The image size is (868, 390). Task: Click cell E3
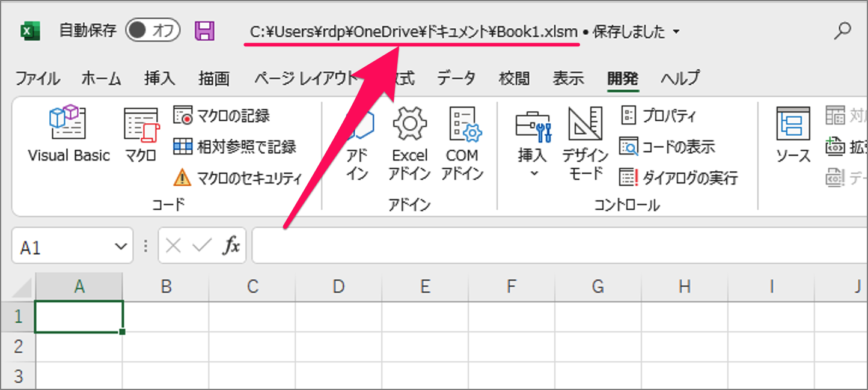(425, 376)
